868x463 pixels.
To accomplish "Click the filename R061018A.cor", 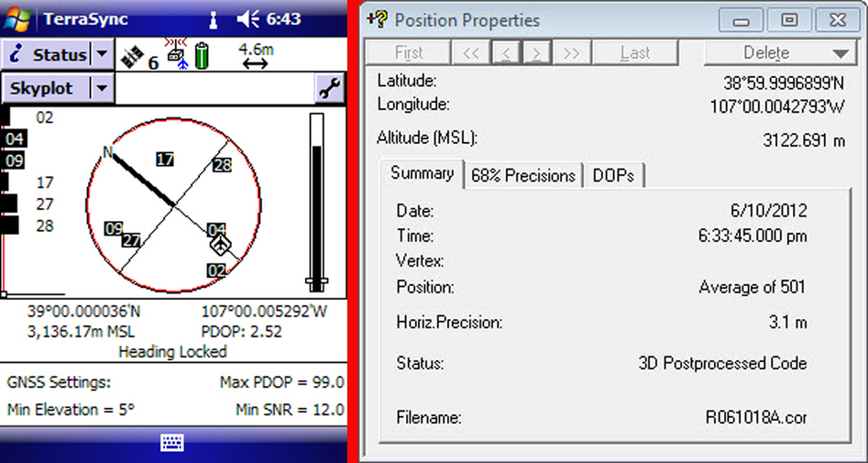I will 756,417.
